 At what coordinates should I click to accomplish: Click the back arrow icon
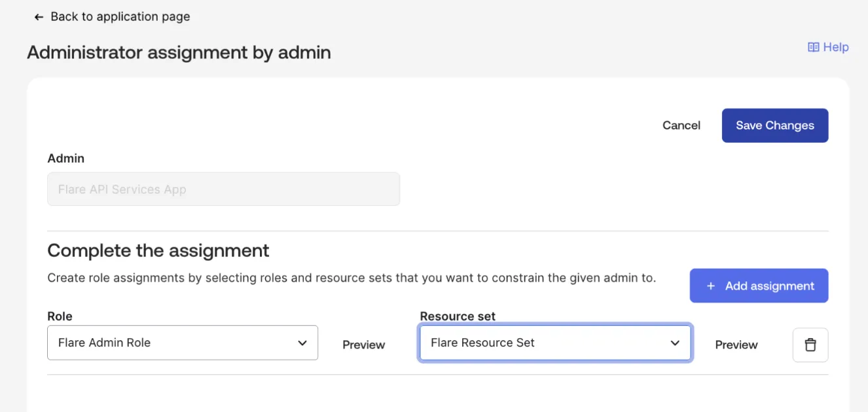pos(39,17)
